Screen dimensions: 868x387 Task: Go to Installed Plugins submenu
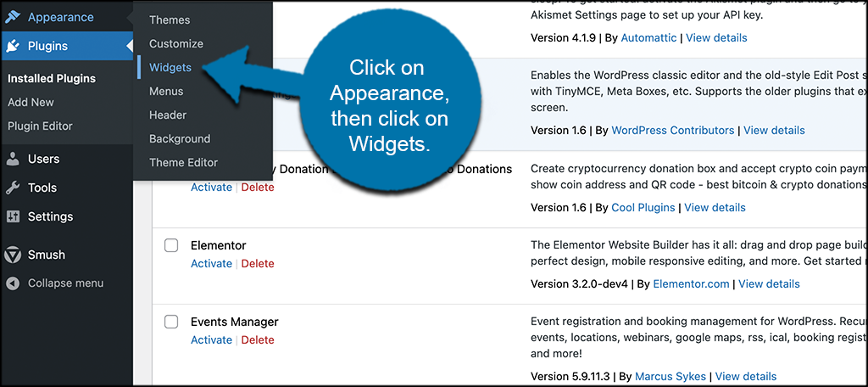[52, 79]
